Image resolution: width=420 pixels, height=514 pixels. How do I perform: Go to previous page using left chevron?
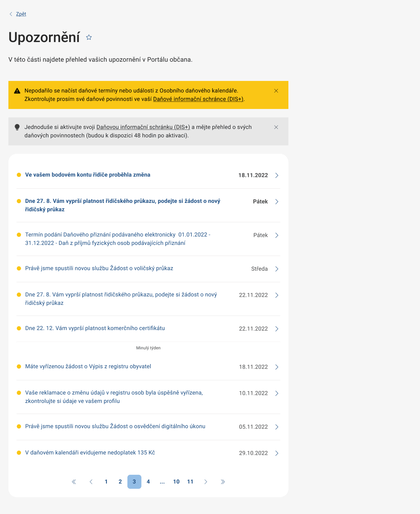click(x=91, y=482)
